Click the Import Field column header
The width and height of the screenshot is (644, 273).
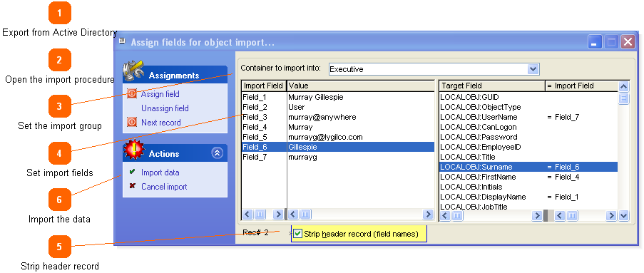(263, 86)
